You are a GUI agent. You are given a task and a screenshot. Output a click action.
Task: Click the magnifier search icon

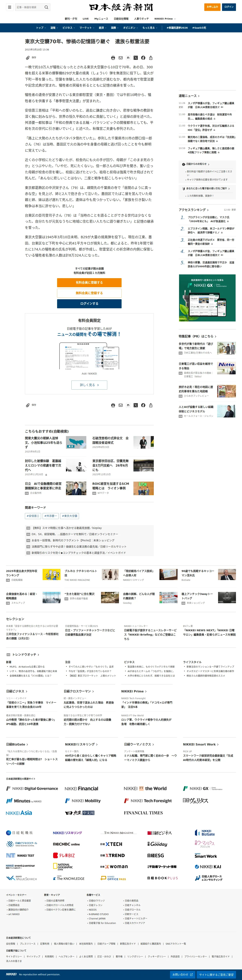pyautogui.click(x=46, y=7)
